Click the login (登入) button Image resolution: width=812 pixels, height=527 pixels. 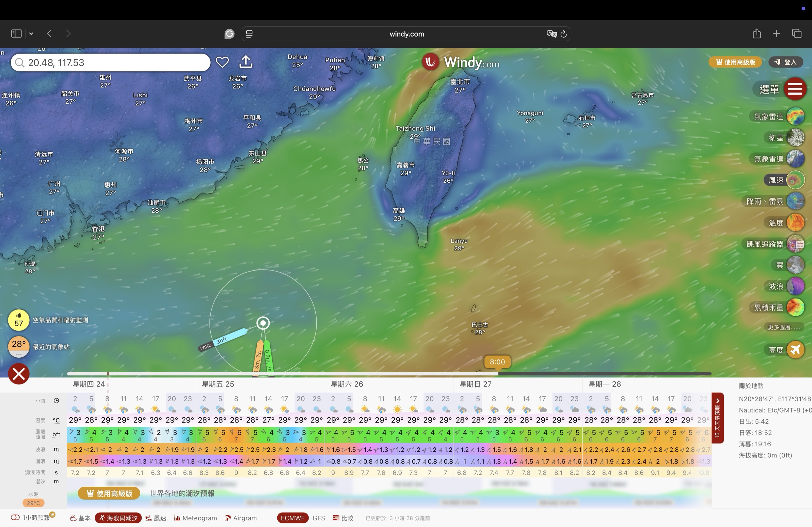tap(786, 62)
